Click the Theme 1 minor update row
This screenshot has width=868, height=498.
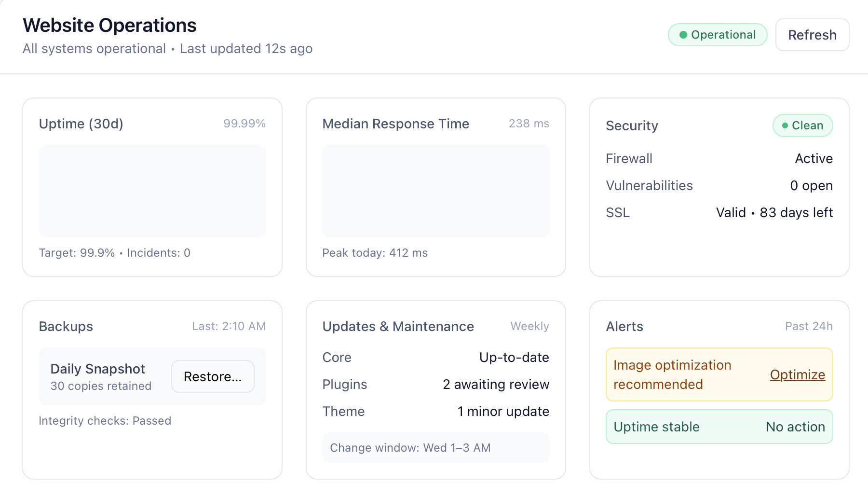pos(435,411)
